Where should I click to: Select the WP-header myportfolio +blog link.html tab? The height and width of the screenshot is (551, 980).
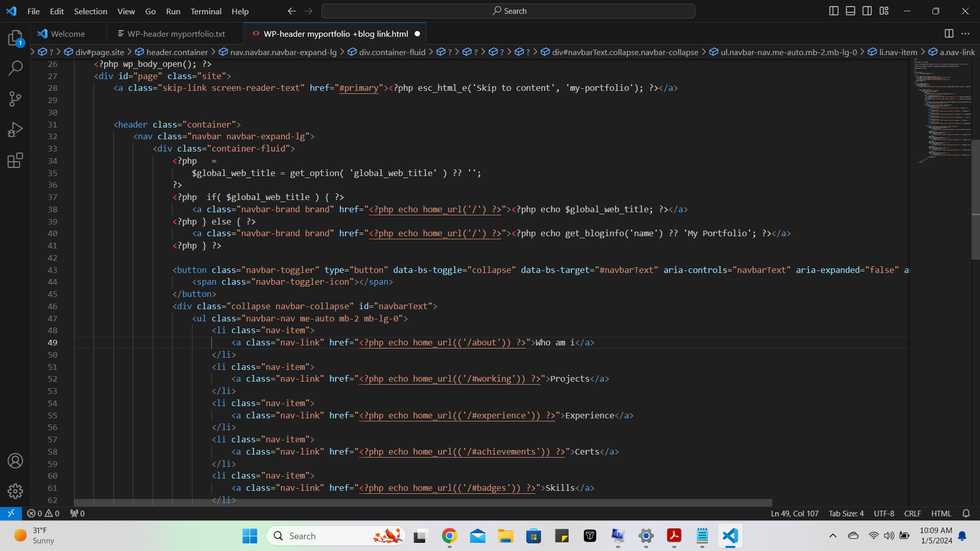[x=336, y=34]
